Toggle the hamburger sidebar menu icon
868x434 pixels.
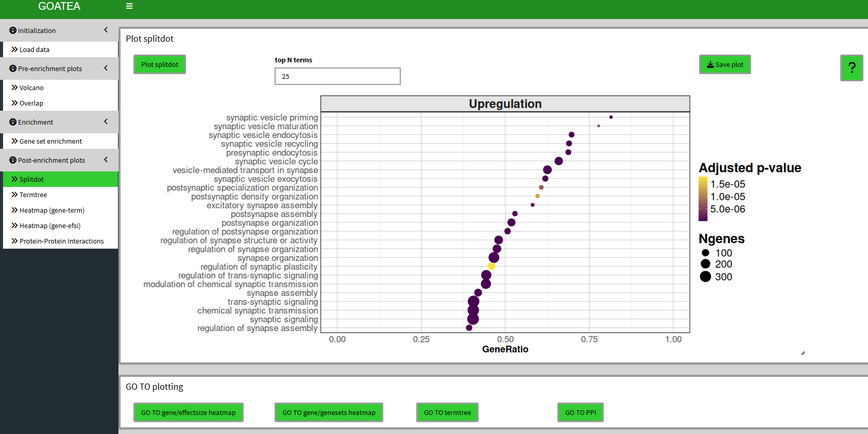click(129, 6)
